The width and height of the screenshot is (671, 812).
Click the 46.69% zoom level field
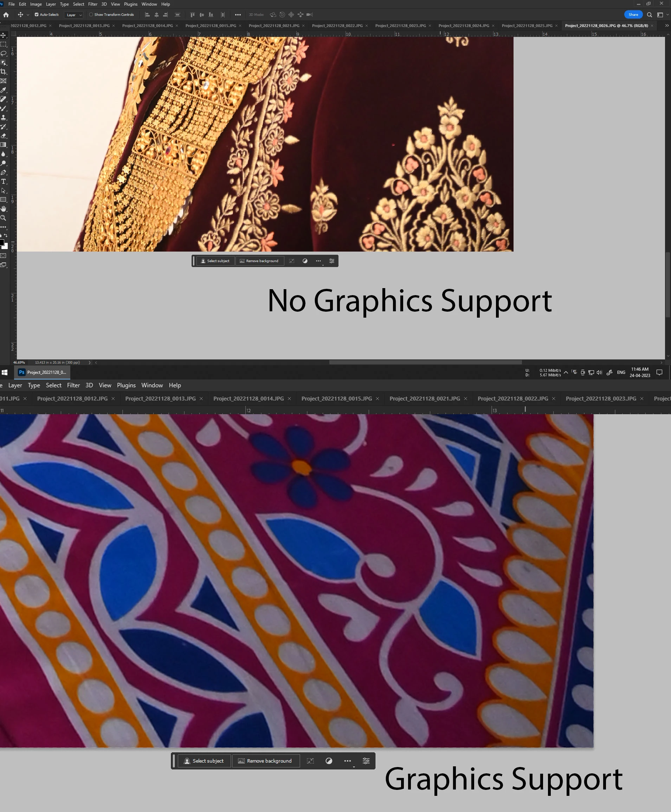19,362
